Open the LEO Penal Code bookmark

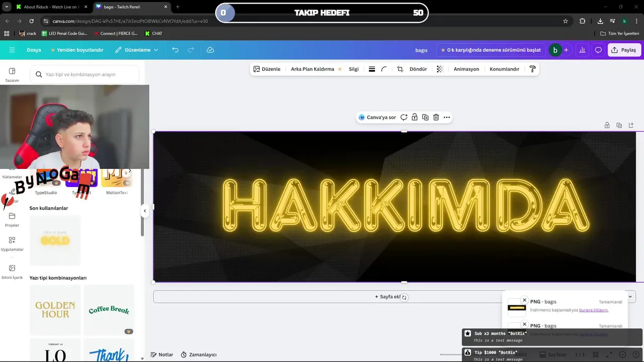[x=64, y=33]
